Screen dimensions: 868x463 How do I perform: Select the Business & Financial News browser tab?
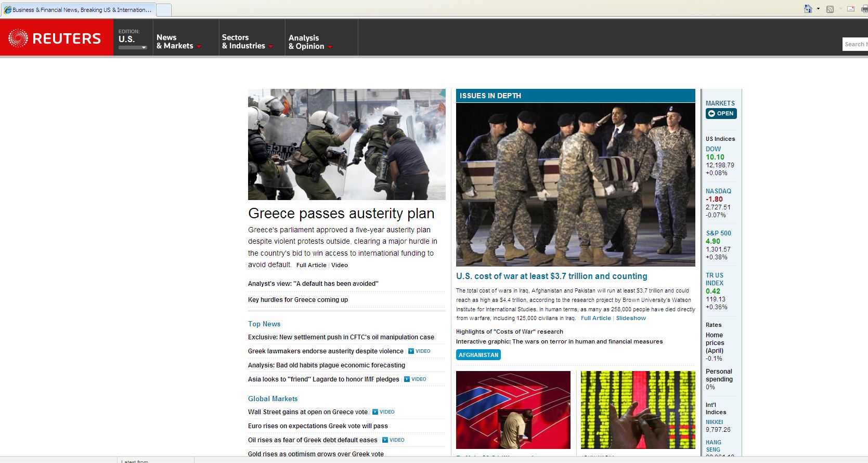tap(78, 9)
